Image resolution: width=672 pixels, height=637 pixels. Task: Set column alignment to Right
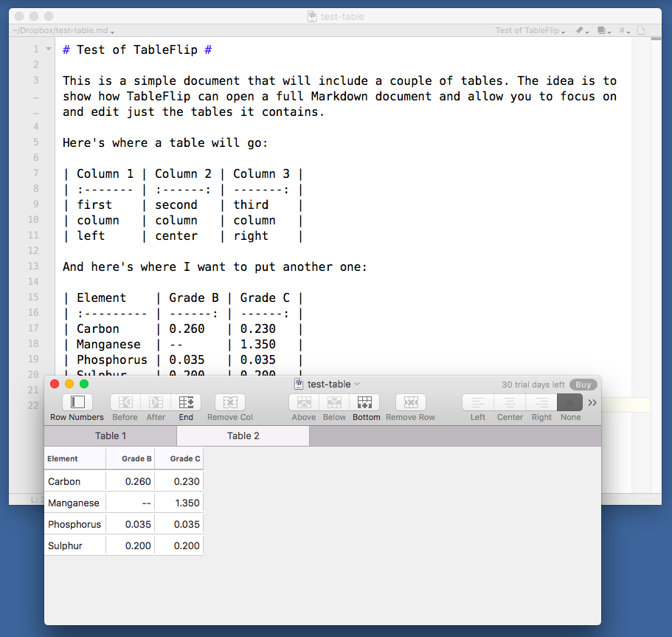[x=541, y=402]
